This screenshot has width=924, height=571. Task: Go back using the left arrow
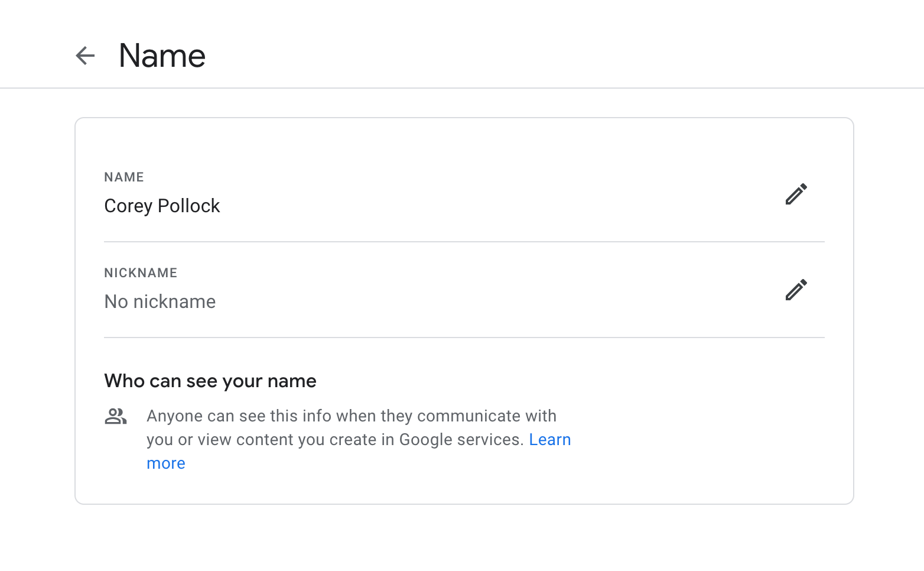pyautogui.click(x=85, y=56)
